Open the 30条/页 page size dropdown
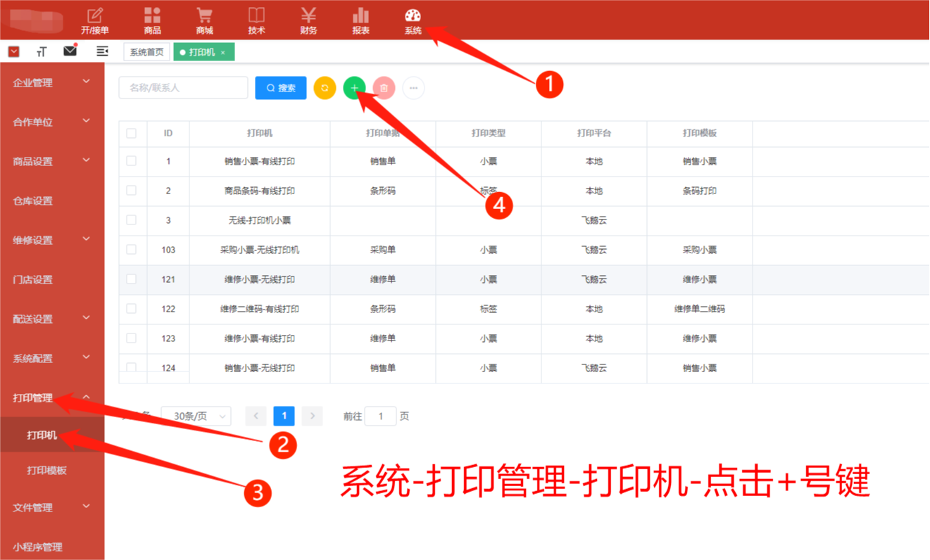Image resolution: width=930 pixels, height=560 pixels. [196, 416]
